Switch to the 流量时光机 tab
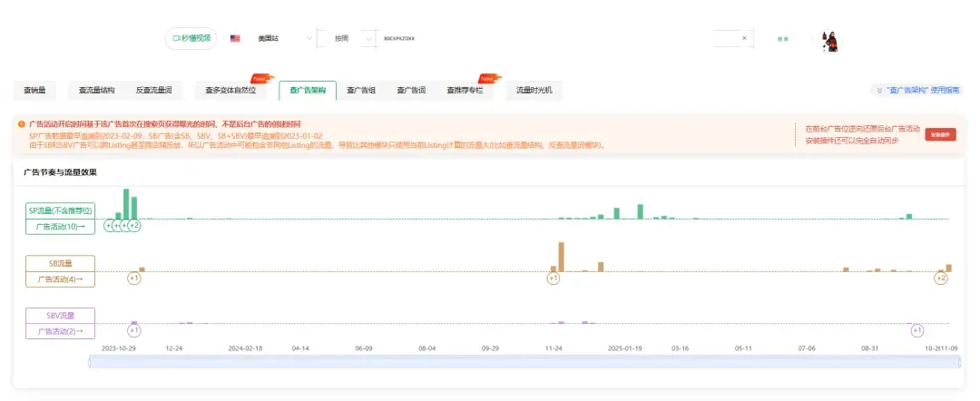This screenshot has width=980, height=401. pos(534,91)
